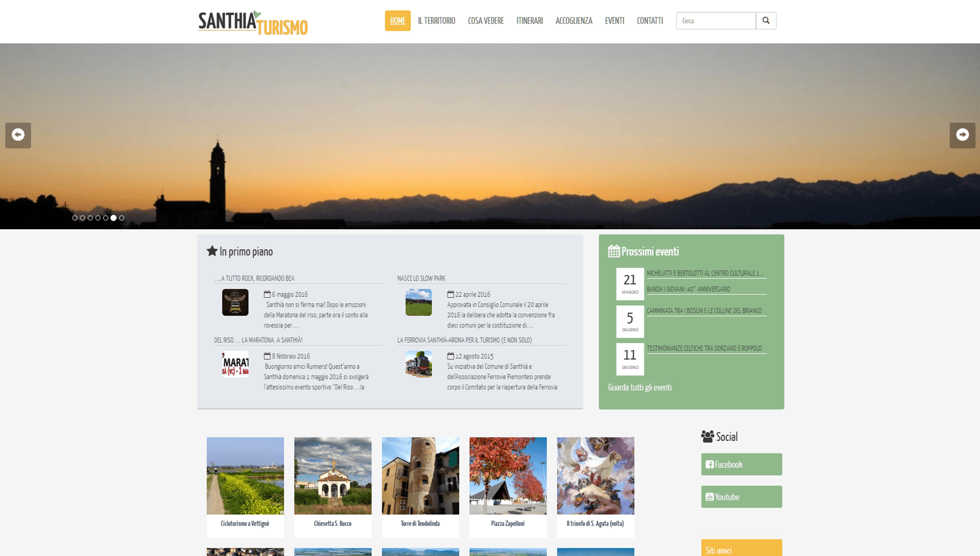Open the Facebook social button
The width and height of the screenshot is (980, 556).
[x=741, y=464]
